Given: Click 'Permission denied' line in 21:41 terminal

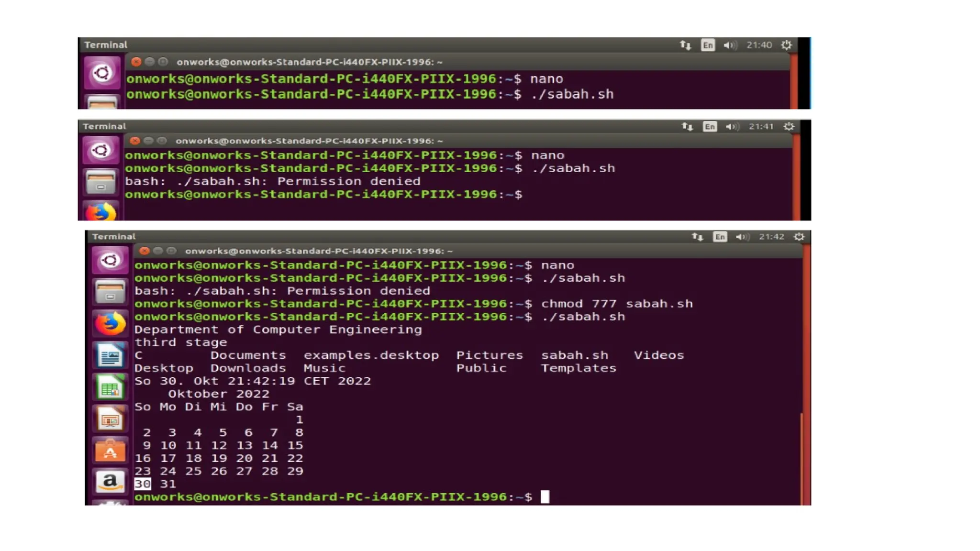Looking at the screenshot, I should pyautogui.click(x=273, y=181).
